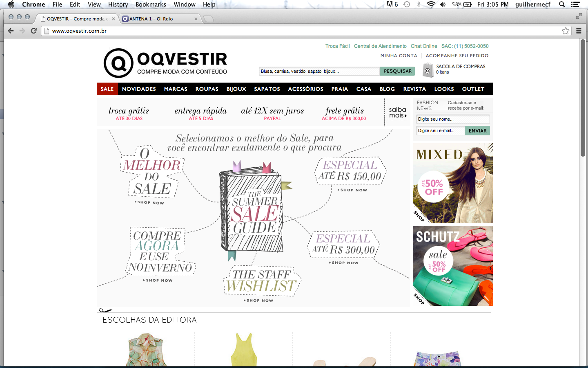588x368 pixels.
Task: Click the 'Digite seu e-mail' field
Action: [440, 131]
